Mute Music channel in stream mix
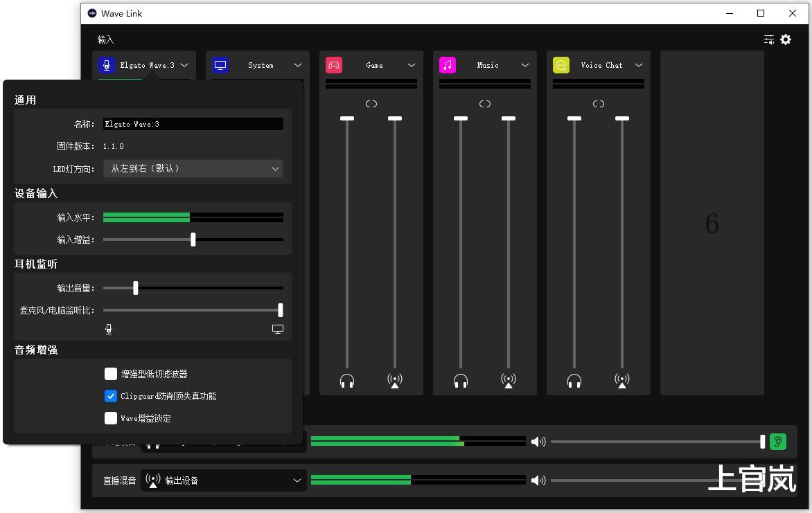Image resolution: width=812 pixels, height=513 pixels. point(509,381)
